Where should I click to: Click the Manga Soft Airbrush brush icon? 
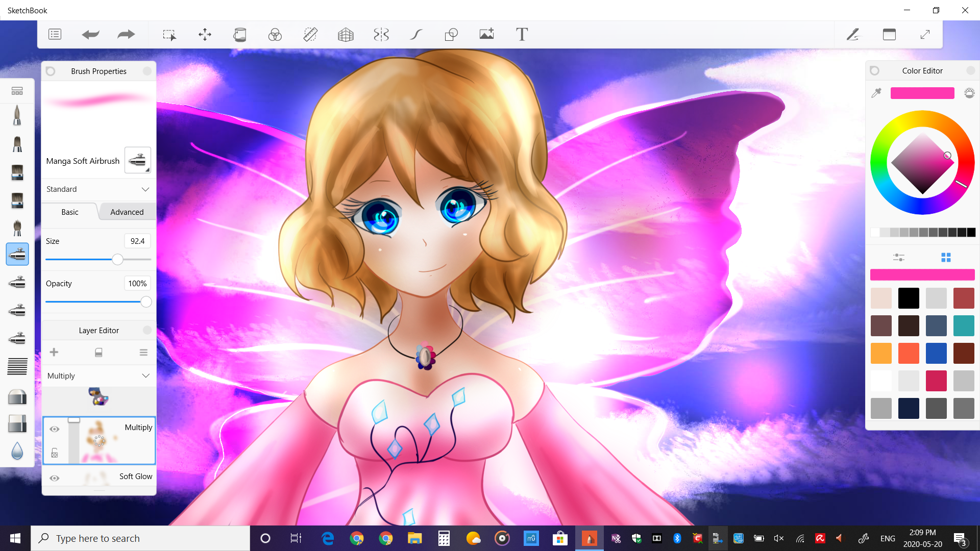138,160
